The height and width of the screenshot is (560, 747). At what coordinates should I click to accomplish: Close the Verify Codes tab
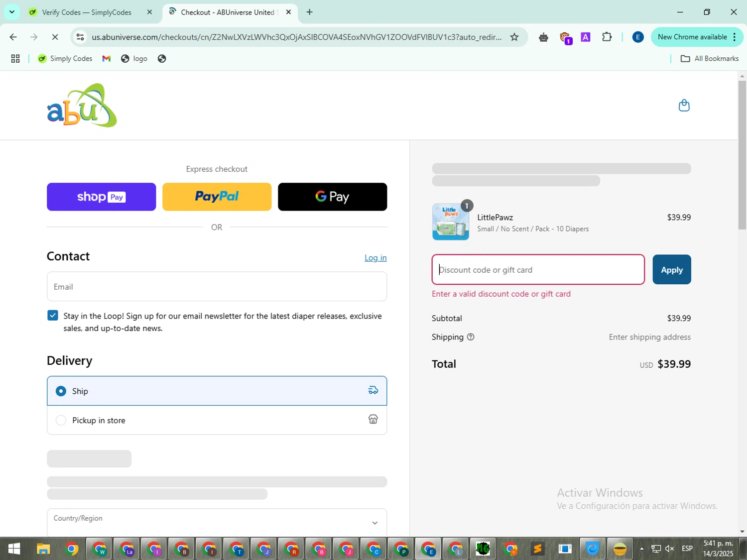coord(149,12)
